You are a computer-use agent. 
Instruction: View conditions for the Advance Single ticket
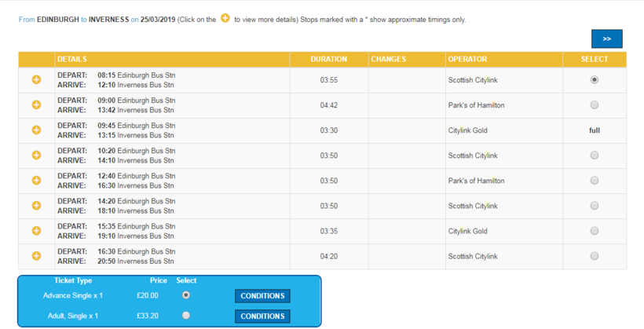click(262, 296)
